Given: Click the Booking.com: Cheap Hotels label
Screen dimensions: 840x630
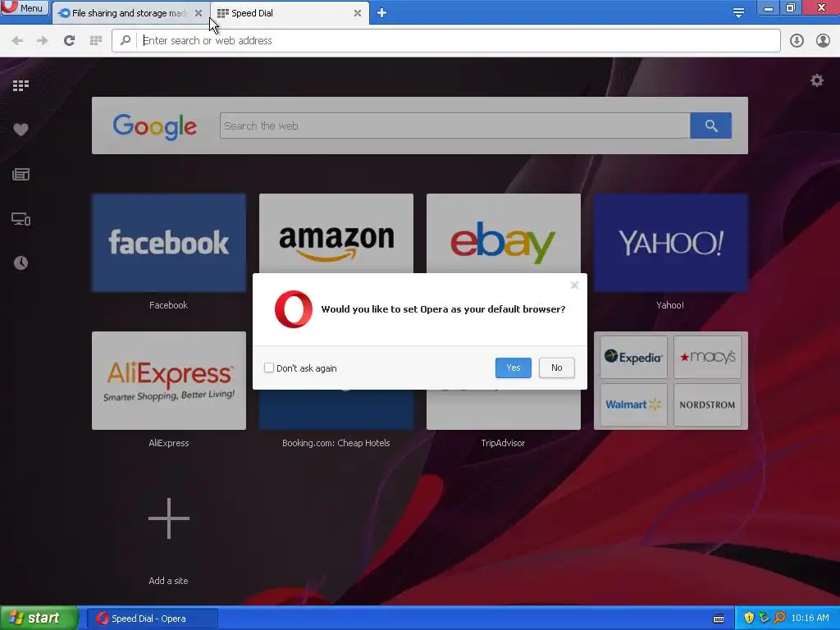Looking at the screenshot, I should (336, 443).
